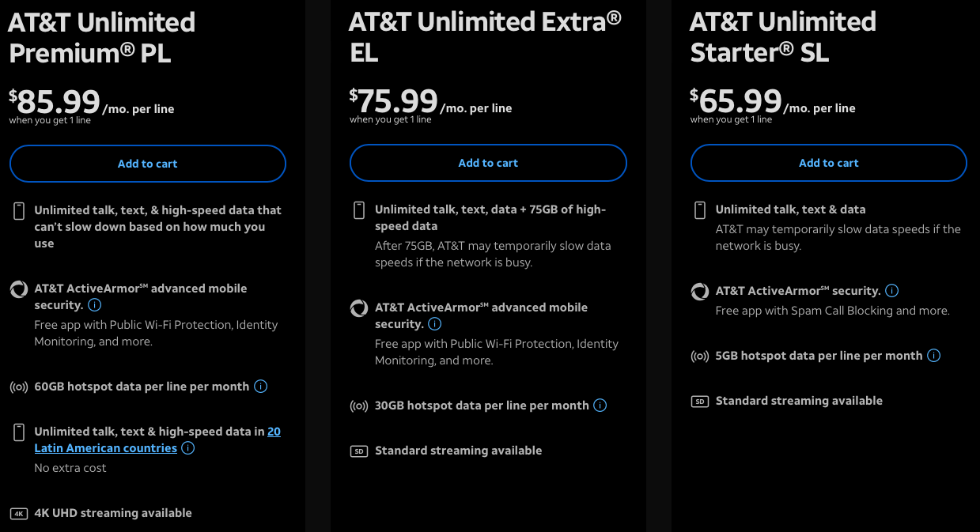The height and width of the screenshot is (532, 980).
Task: Click the SD streaming icon in Starter plan
Action: point(700,402)
